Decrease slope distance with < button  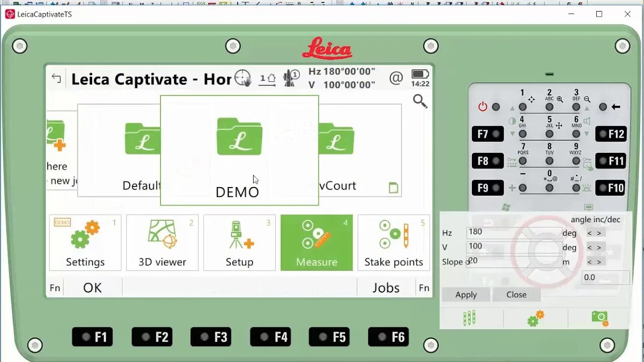(x=590, y=262)
